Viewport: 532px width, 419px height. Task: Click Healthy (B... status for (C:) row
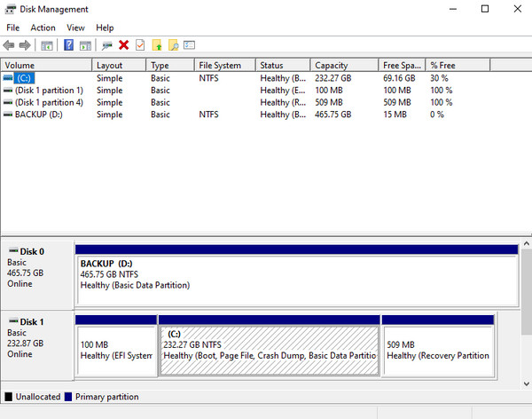(283, 78)
